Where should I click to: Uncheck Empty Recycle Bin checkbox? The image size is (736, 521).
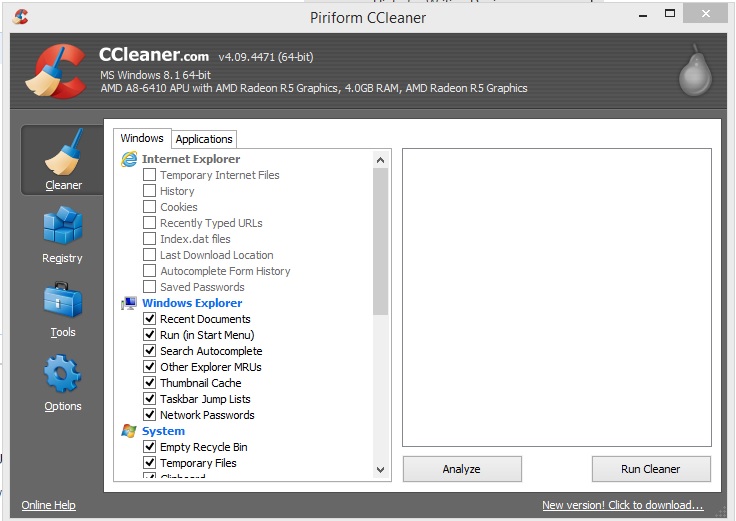pos(149,446)
